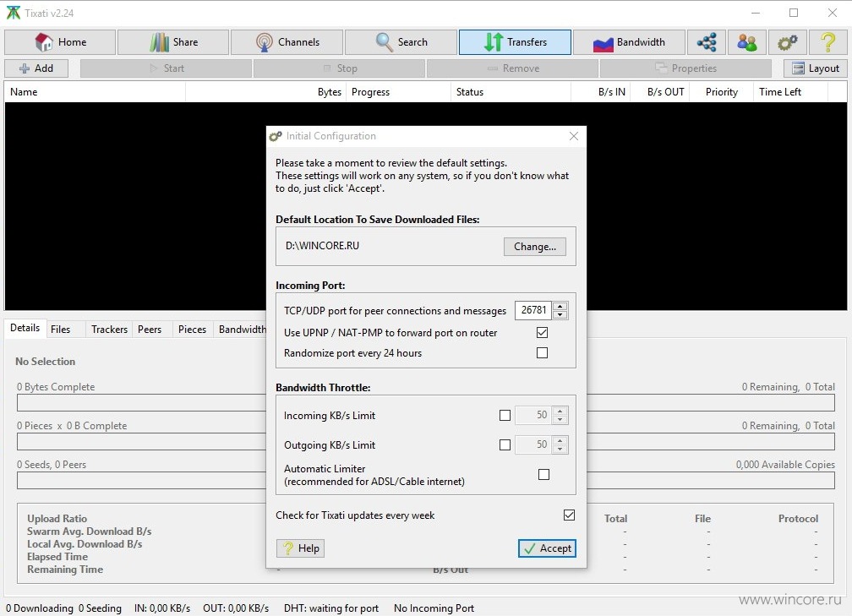Click the Tixati logo in title bar
852x616 pixels.
point(13,13)
